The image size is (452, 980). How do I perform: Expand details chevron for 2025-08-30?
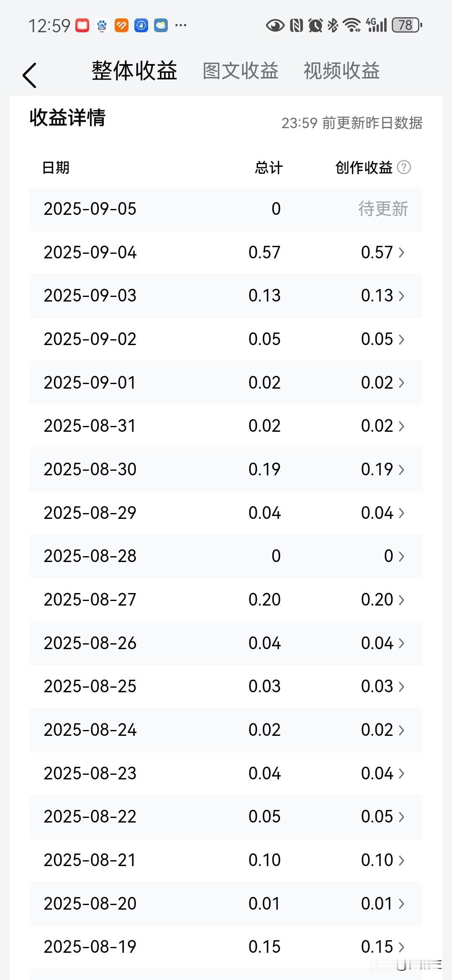point(401,469)
